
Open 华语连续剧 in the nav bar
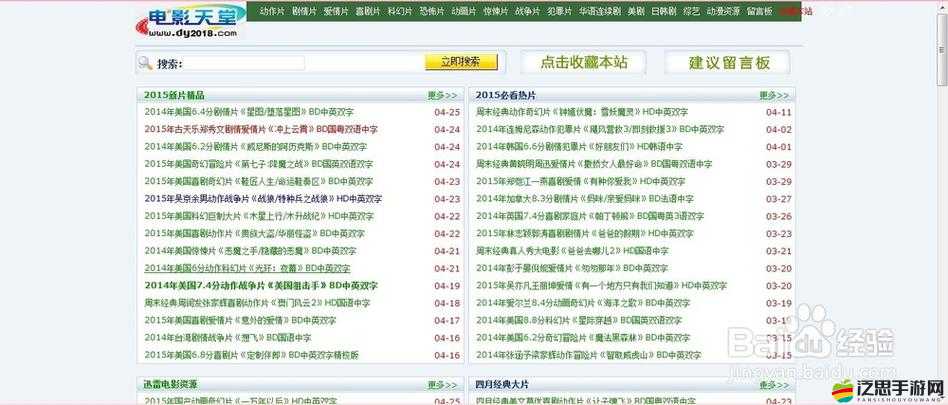click(599, 11)
